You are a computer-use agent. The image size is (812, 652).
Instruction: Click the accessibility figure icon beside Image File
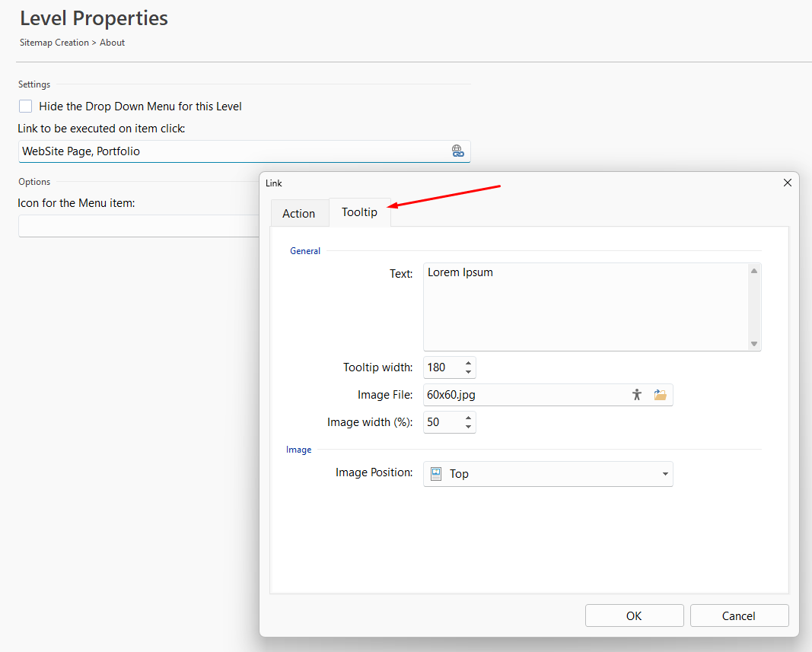[x=637, y=395]
